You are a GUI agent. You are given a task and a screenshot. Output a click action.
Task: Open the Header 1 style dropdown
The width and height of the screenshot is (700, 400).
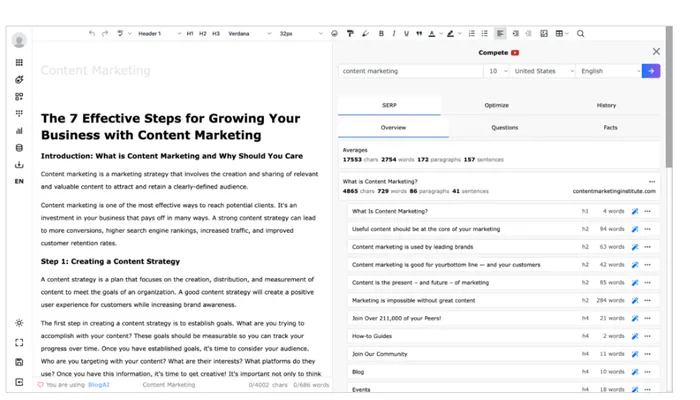click(158, 34)
